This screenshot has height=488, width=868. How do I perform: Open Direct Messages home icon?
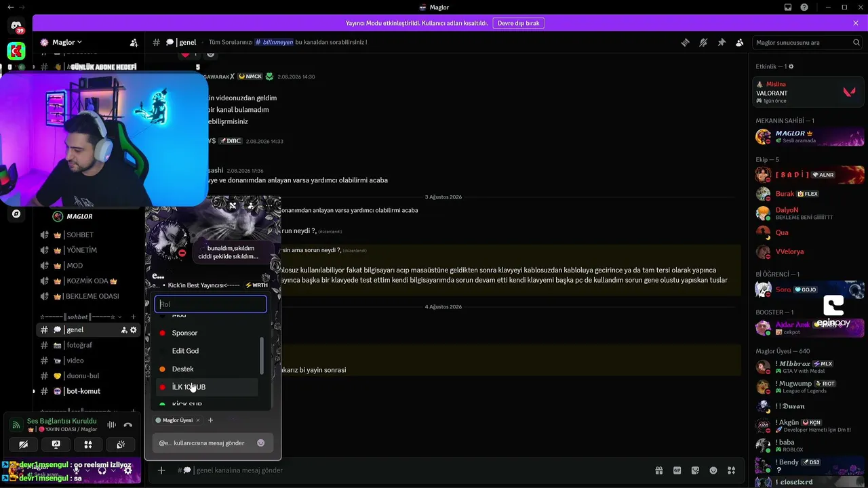[x=16, y=26]
